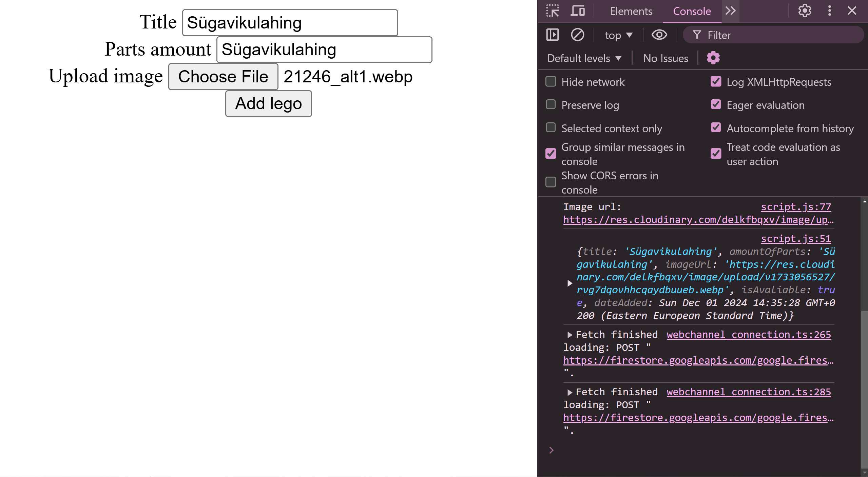The image size is (868, 477).
Task: Click the inspect element cursor icon
Action: point(553,11)
